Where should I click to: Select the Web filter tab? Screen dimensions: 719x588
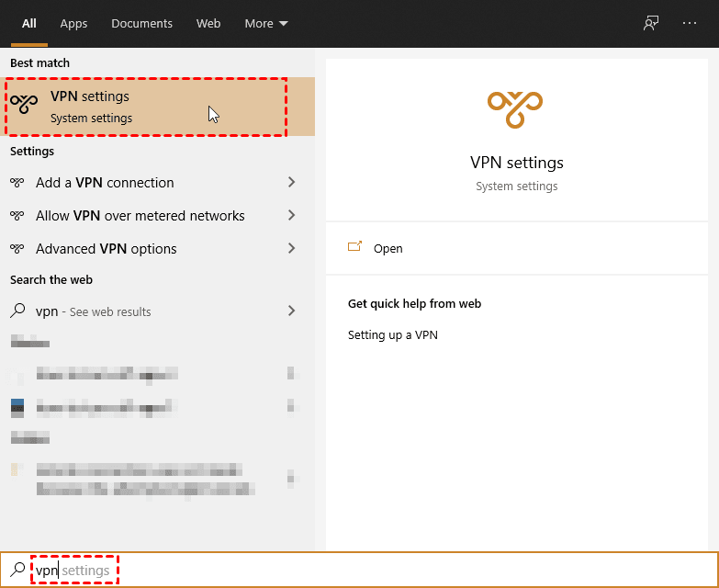(x=208, y=23)
